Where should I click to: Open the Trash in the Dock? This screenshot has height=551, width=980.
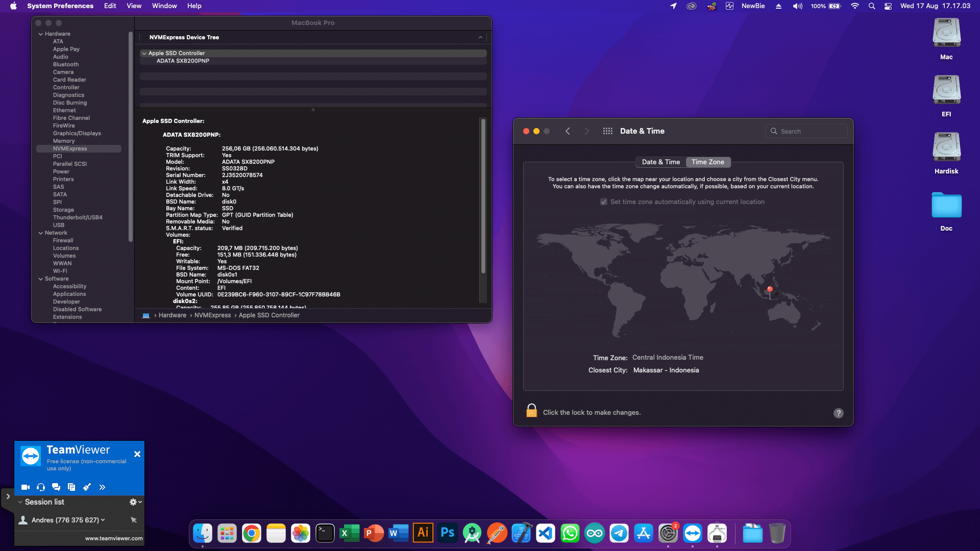(x=777, y=534)
